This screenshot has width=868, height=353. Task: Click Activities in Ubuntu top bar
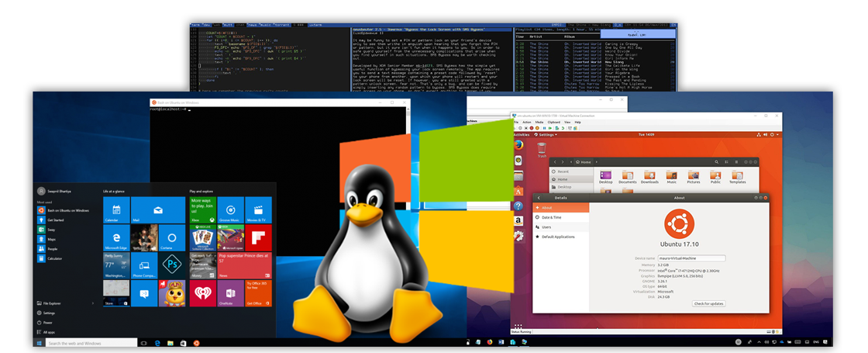coord(522,135)
